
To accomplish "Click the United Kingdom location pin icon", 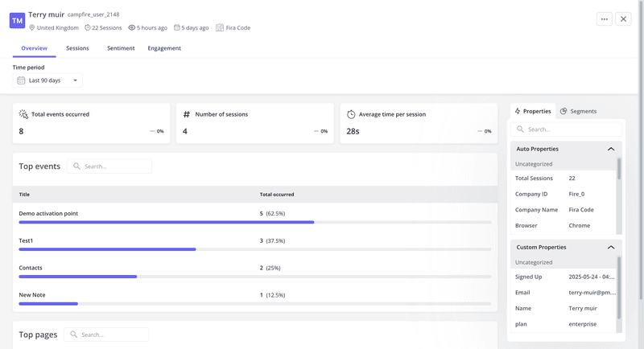I will 32,28.
